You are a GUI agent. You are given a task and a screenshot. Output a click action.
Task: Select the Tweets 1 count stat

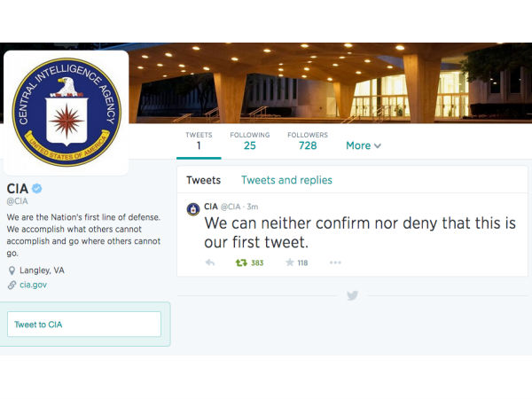click(x=199, y=141)
